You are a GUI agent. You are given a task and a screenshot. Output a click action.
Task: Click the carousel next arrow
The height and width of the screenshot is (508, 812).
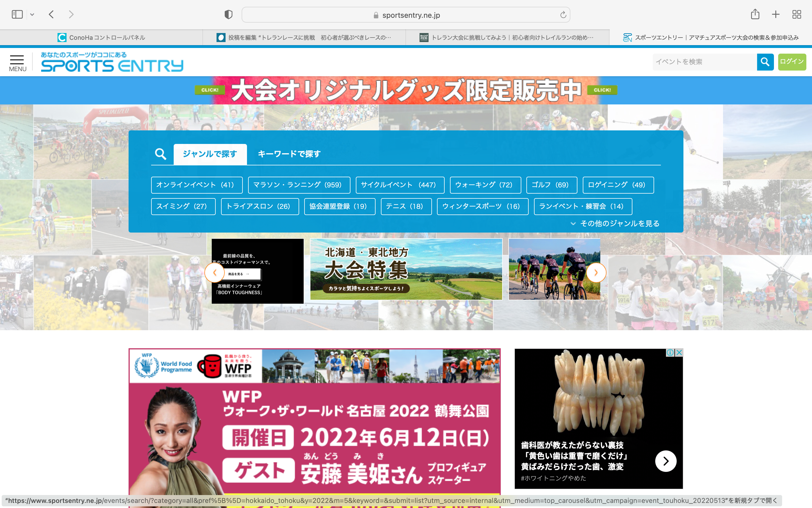click(x=596, y=272)
